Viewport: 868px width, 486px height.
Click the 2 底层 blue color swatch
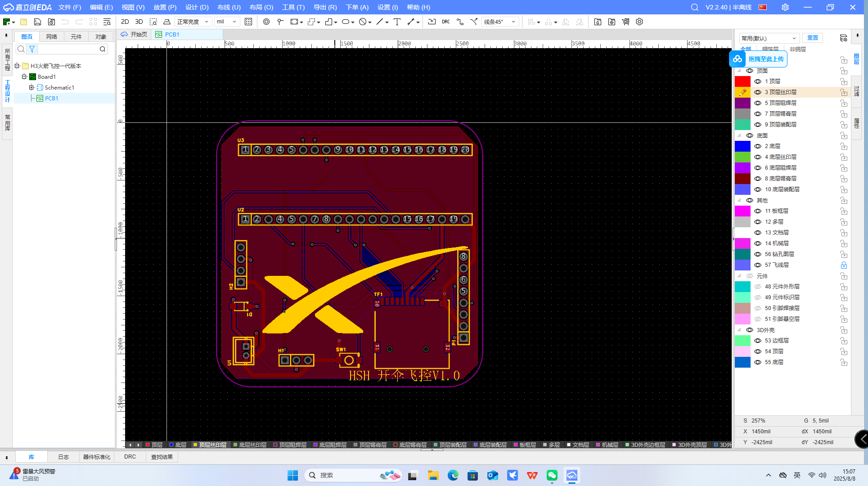click(742, 146)
